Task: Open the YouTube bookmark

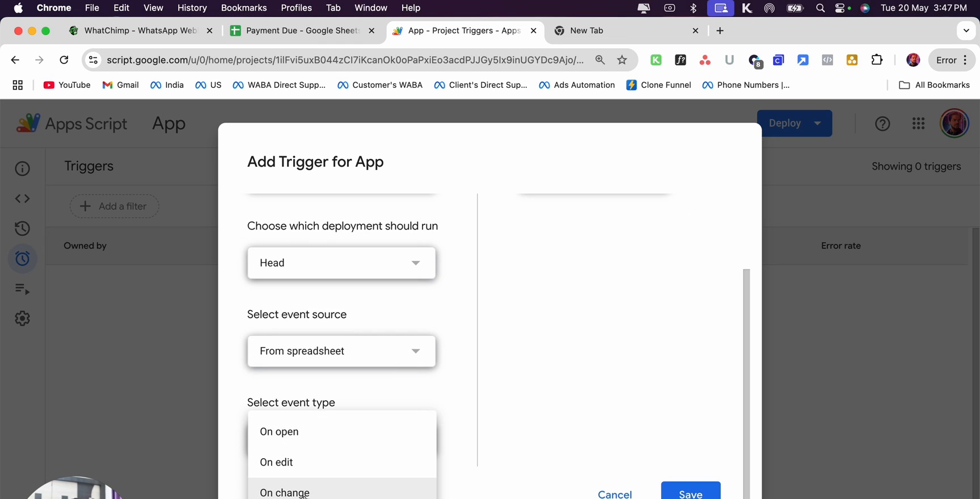Action: [67, 85]
